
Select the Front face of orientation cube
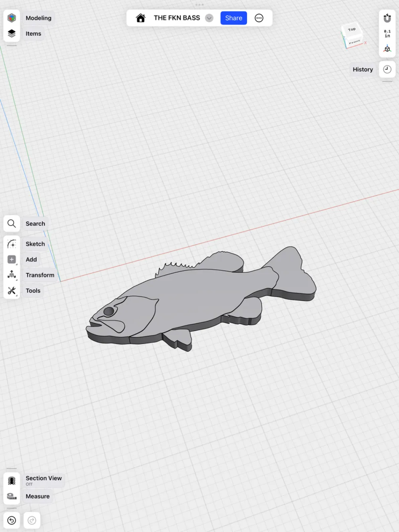(354, 42)
